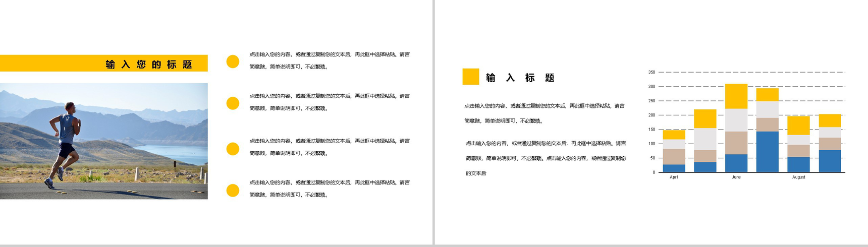Viewport: 868px width, 247px height.
Task: Click the second yellow circle bullet from top
Action: pos(233,103)
